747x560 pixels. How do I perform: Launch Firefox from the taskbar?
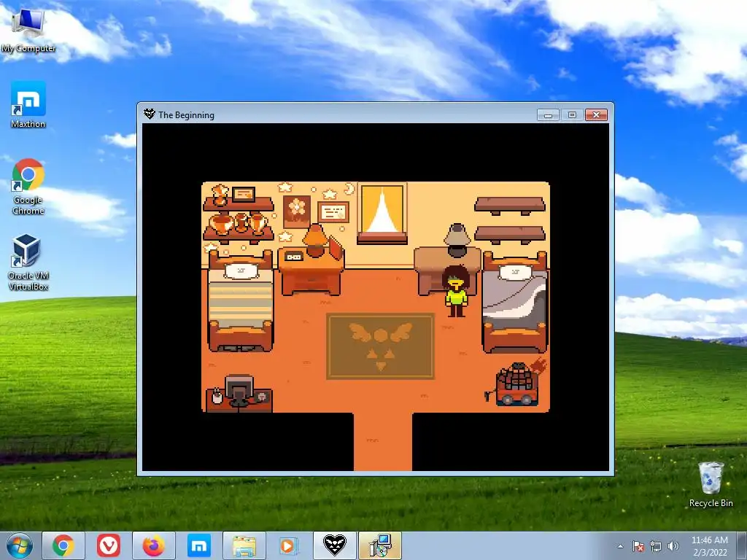(x=153, y=545)
